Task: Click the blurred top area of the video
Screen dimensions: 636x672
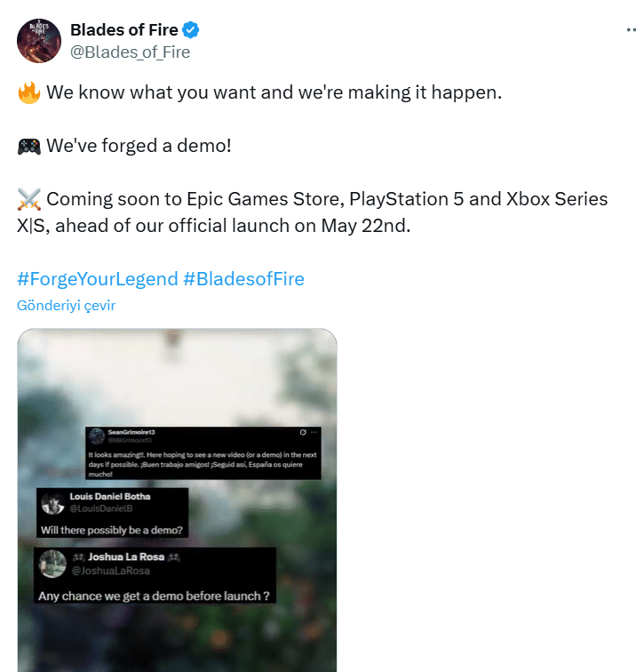Action: click(177, 364)
